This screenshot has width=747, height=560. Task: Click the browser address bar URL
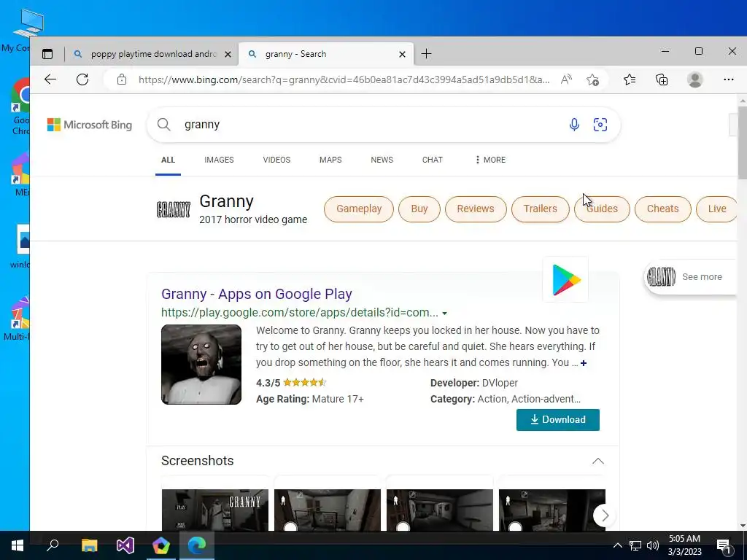(x=344, y=79)
